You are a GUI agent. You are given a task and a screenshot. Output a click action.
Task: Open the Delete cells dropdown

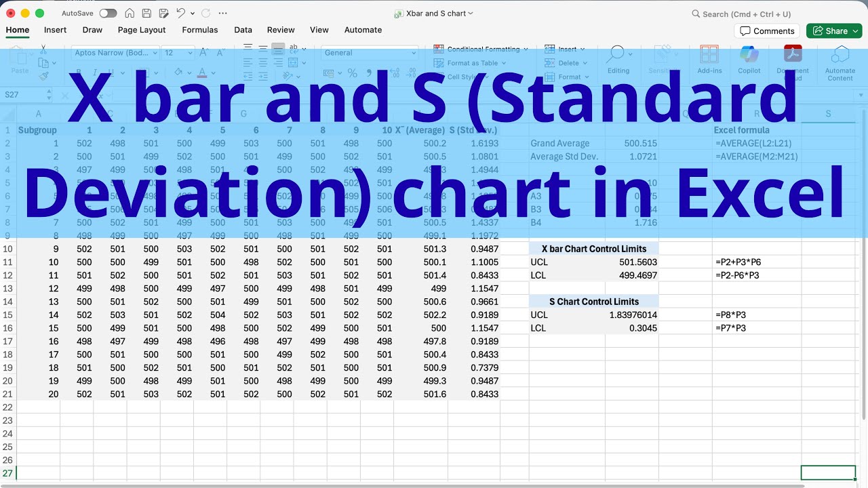click(x=567, y=63)
